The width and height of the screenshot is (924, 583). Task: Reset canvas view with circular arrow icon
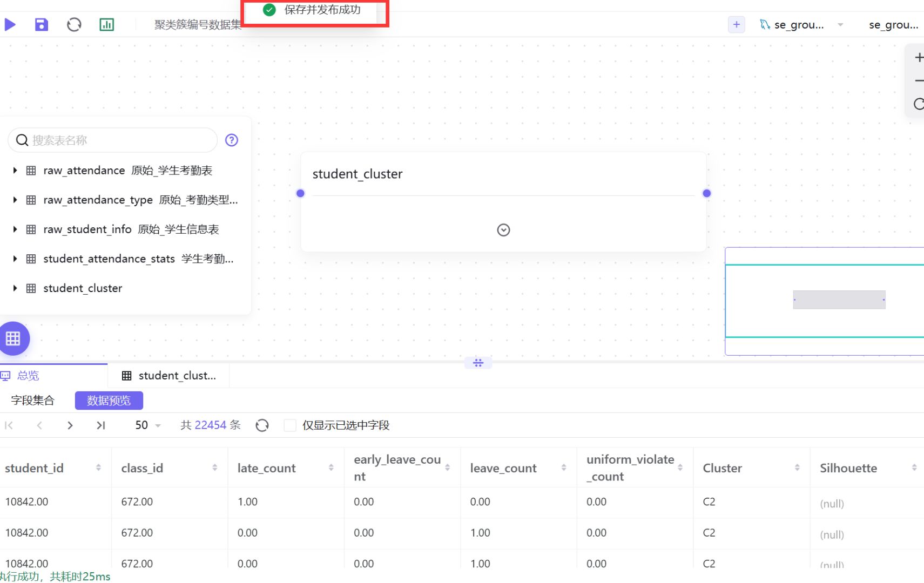[918, 104]
